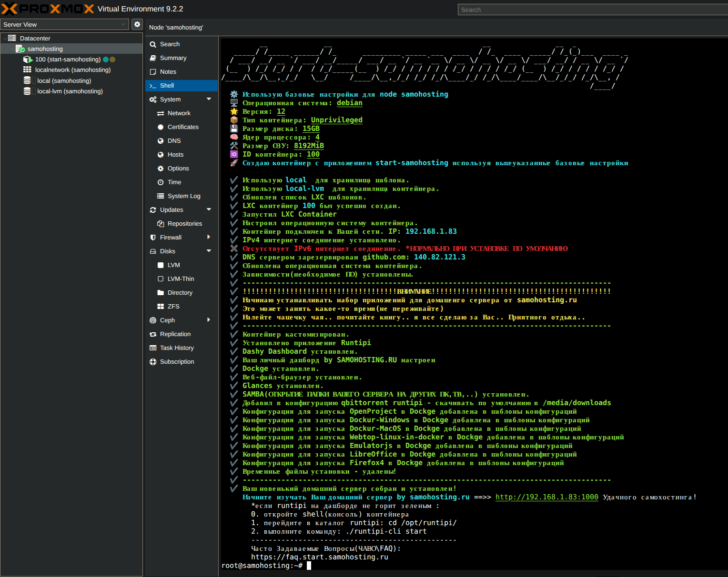Viewport: 728px width, 577px height.
Task: Click the System Log list icon
Action: point(161,196)
